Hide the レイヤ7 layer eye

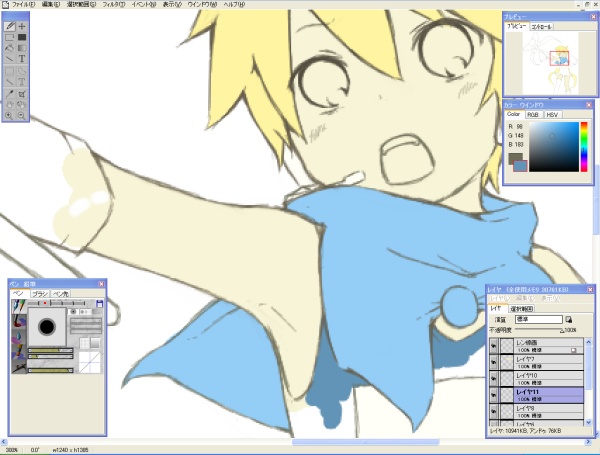(x=494, y=362)
